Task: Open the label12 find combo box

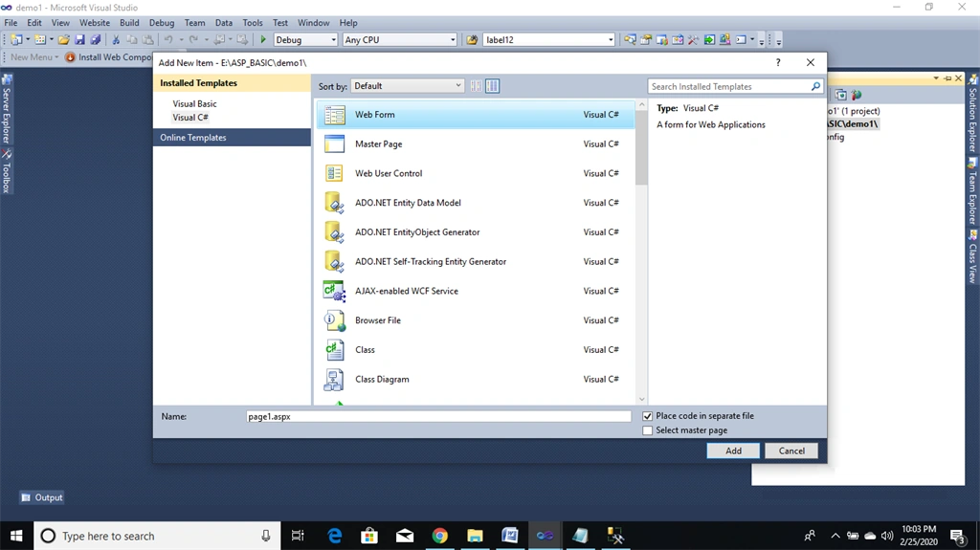Action: (549, 39)
